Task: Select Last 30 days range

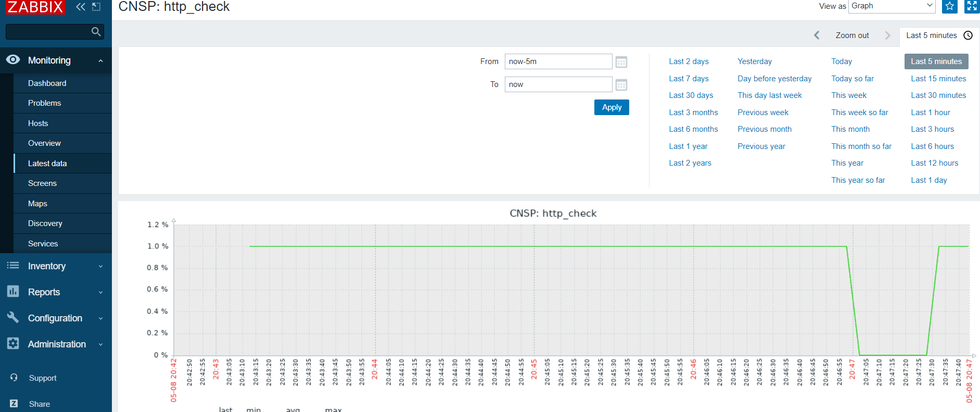Action: pyautogui.click(x=691, y=95)
